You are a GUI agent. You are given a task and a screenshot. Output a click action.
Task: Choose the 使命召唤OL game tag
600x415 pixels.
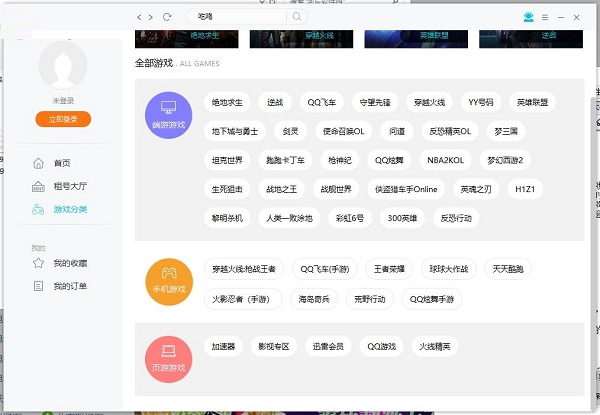(x=344, y=131)
